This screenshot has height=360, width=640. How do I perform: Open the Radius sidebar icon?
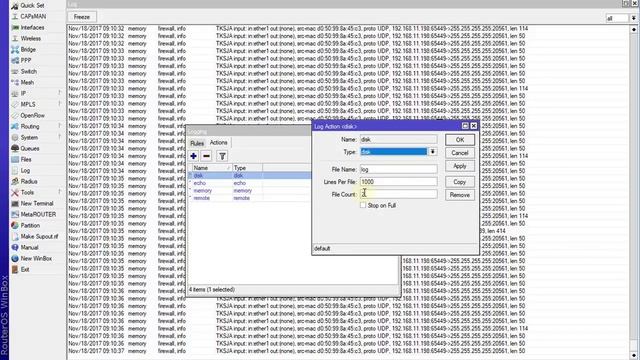15,182
